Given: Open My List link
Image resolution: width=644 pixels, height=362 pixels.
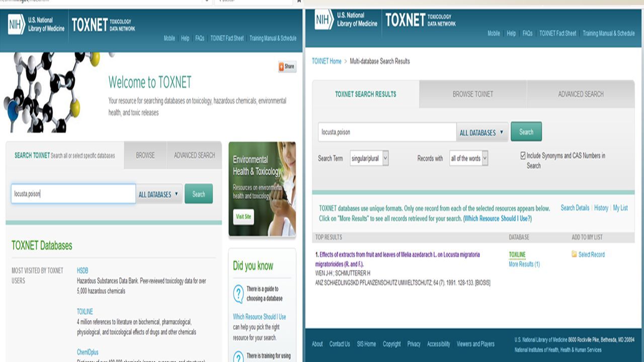Looking at the screenshot, I should coord(620,208).
